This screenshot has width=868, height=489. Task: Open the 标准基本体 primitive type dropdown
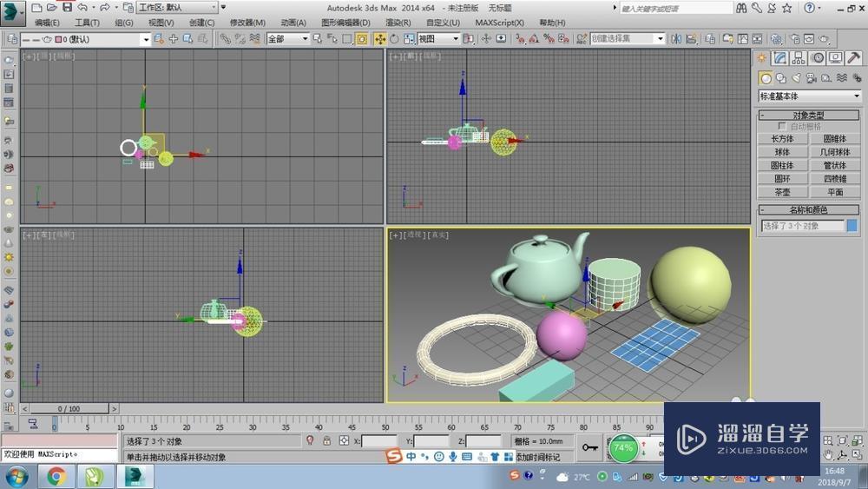[x=809, y=96]
